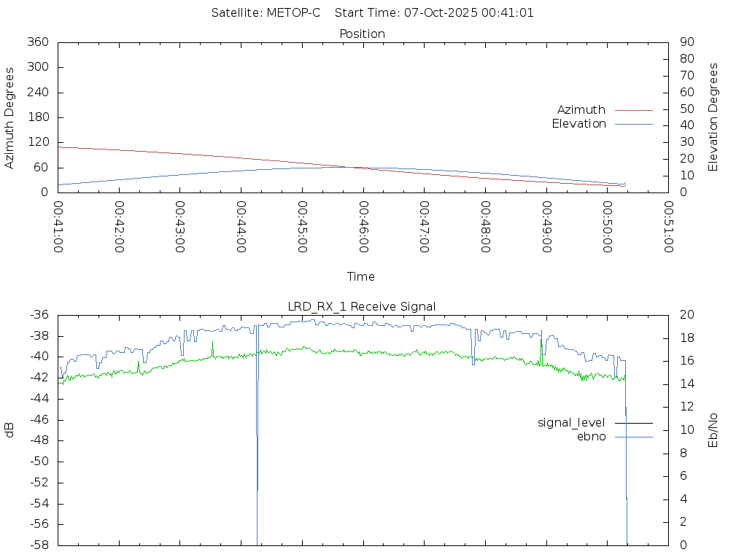This screenshot has width=747, height=560.
Task: Click the ebno legend line sample
Action: [633, 437]
